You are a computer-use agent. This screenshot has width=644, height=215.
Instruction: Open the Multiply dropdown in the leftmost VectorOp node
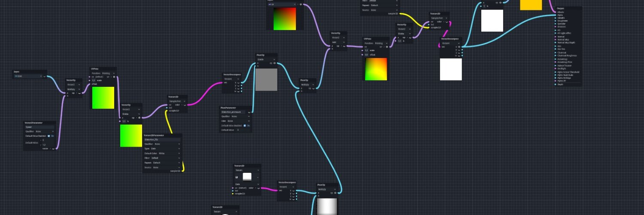click(74, 89)
